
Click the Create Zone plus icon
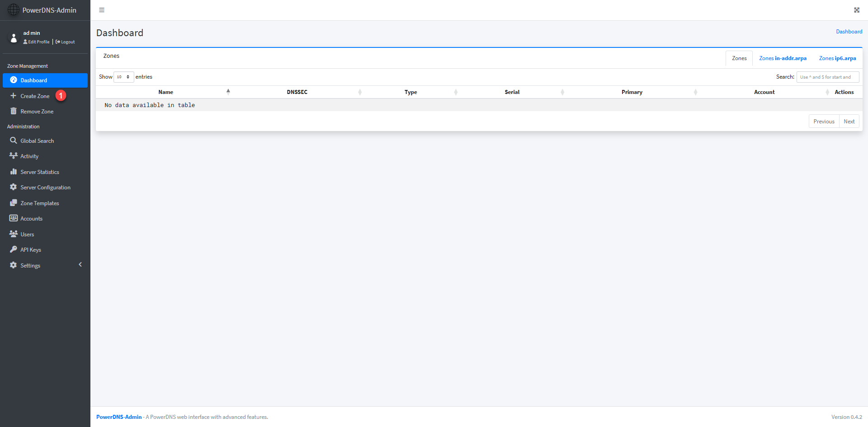(x=14, y=96)
